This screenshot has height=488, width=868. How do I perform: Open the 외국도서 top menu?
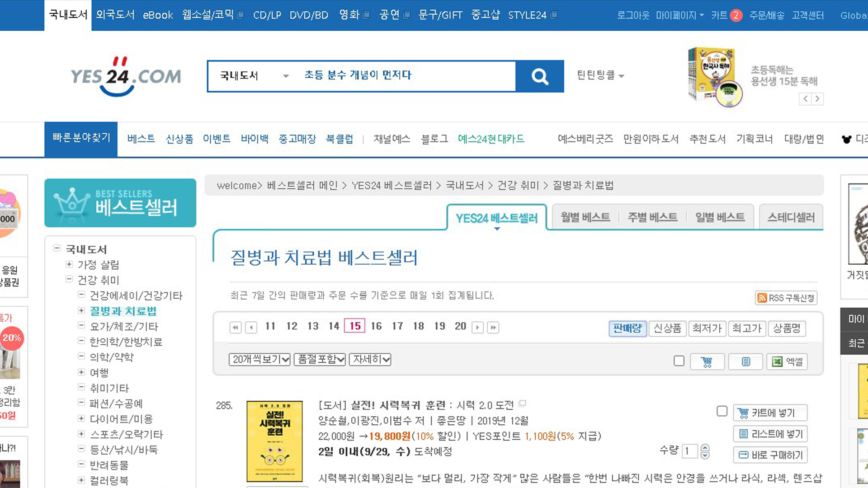point(115,15)
